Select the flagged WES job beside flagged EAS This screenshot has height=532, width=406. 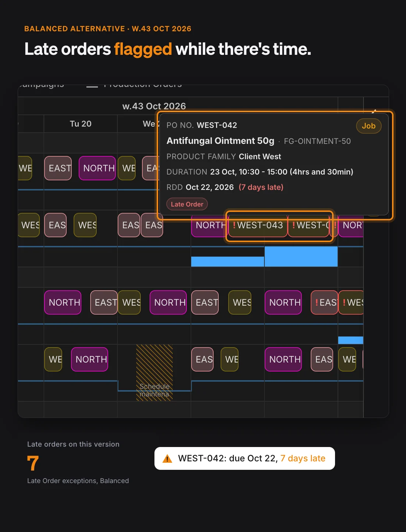(351, 302)
